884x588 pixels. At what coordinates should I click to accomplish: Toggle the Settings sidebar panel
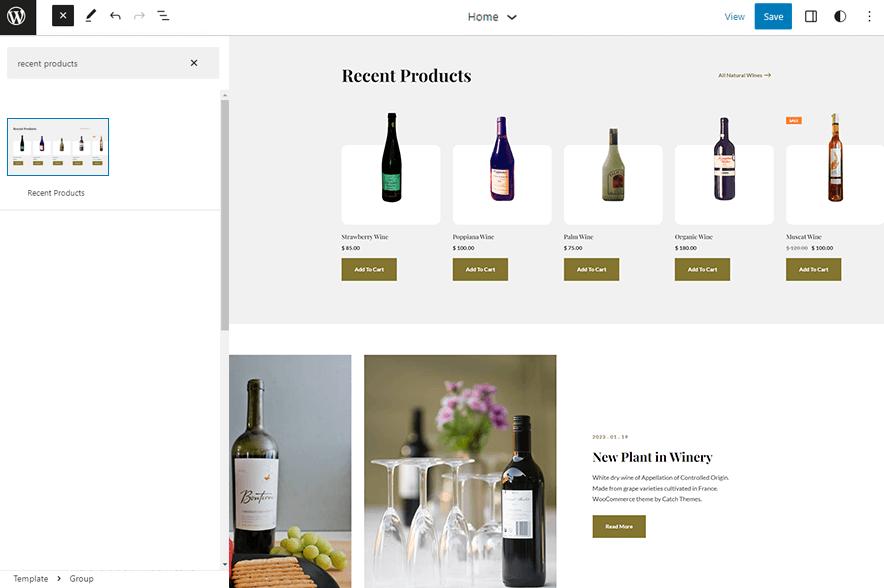click(810, 16)
